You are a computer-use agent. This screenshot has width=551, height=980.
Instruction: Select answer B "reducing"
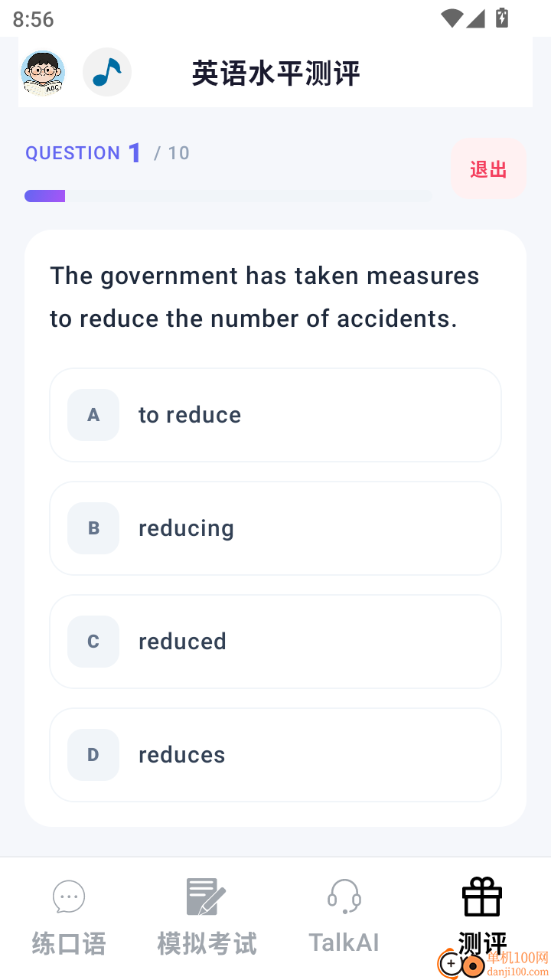tap(275, 528)
